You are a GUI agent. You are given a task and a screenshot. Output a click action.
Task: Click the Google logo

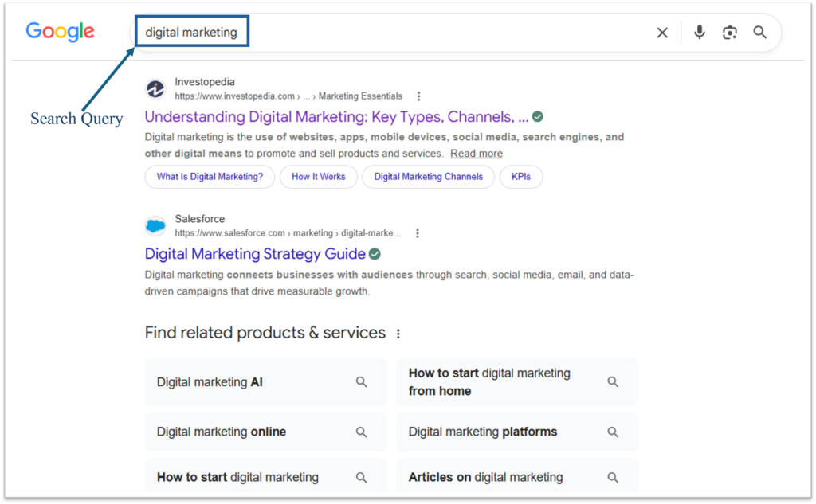coord(61,32)
